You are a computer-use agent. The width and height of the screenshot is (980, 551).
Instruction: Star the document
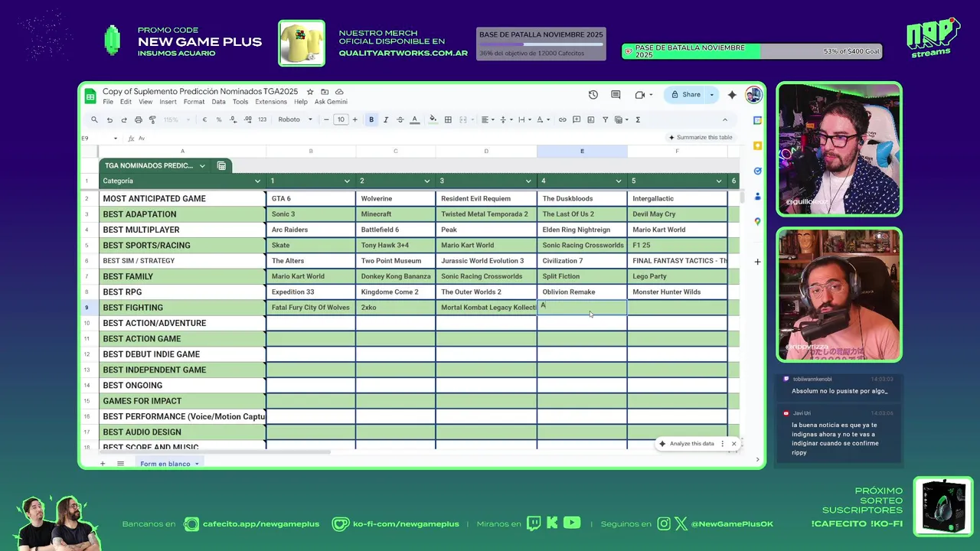point(310,92)
